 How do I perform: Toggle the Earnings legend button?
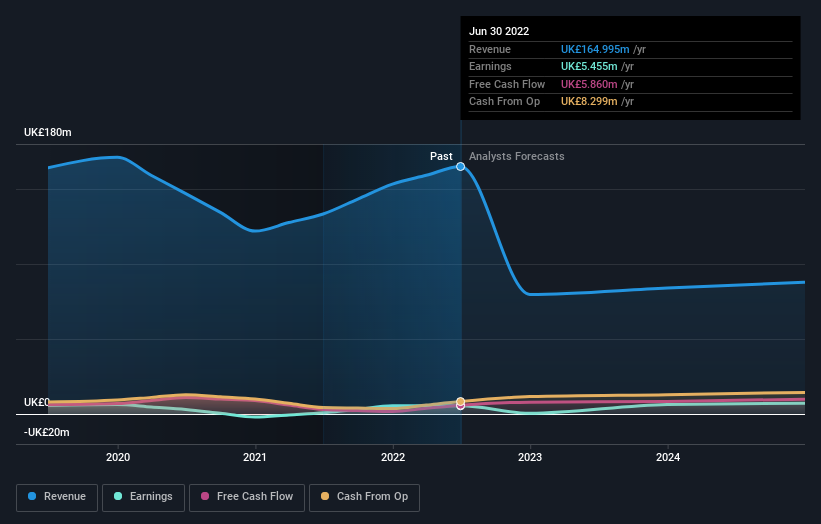pyautogui.click(x=143, y=497)
